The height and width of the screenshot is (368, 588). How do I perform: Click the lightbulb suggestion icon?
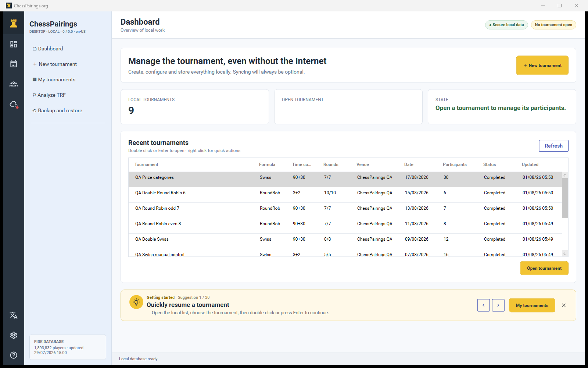pos(136,302)
